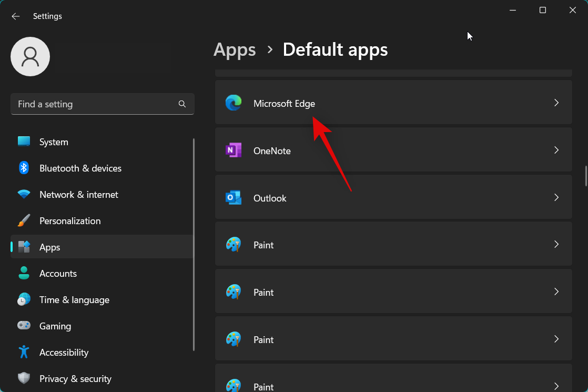588x392 pixels.
Task: Click the Accessibility person icon
Action: point(24,352)
